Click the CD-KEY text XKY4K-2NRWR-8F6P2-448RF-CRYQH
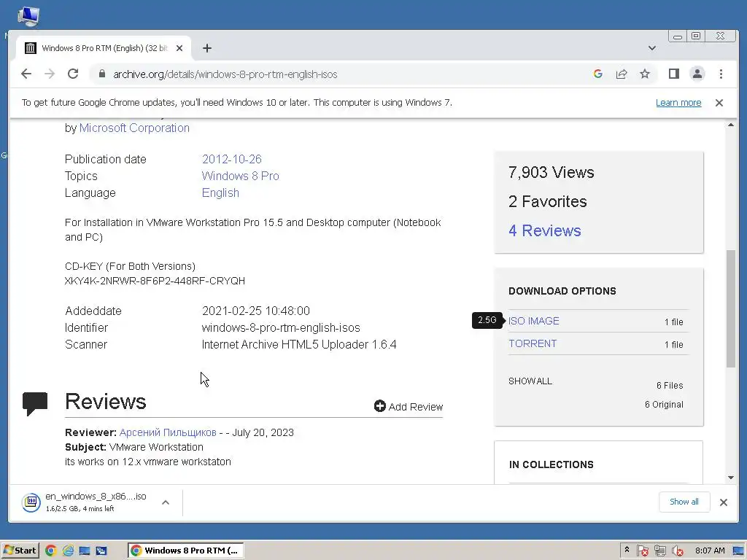 (155, 281)
